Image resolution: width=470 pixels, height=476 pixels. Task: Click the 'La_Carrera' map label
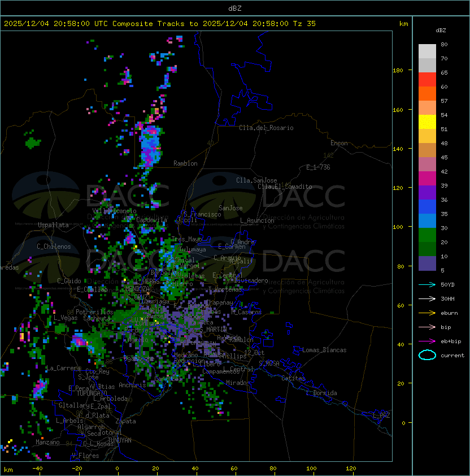pyautogui.click(x=63, y=368)
